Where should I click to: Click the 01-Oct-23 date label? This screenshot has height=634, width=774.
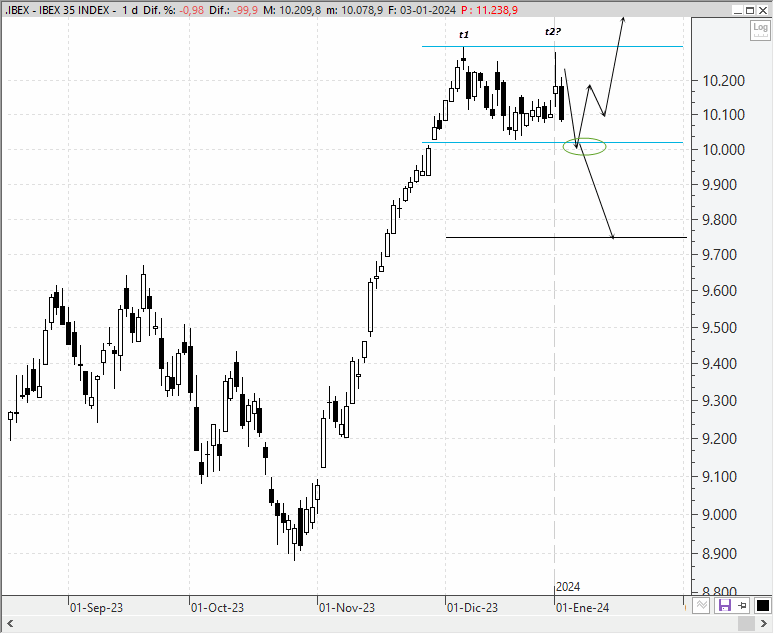point(217,607)
